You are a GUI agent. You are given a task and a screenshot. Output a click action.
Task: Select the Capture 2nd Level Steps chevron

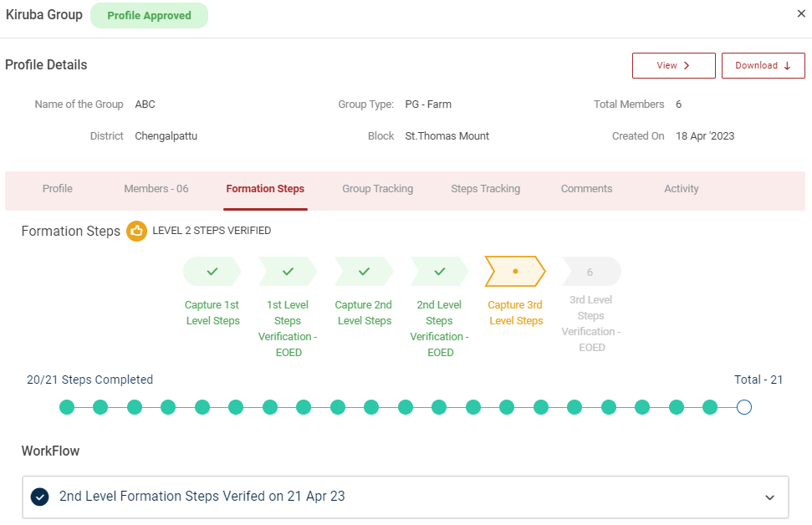(364, 272)
